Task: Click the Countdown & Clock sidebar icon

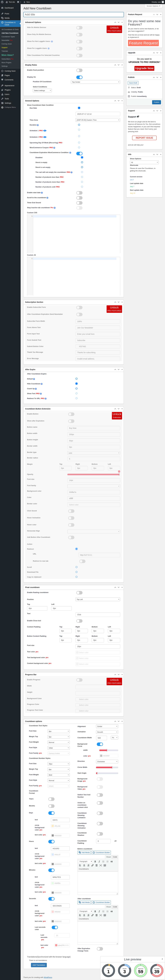Action: [x=2, y=22]
